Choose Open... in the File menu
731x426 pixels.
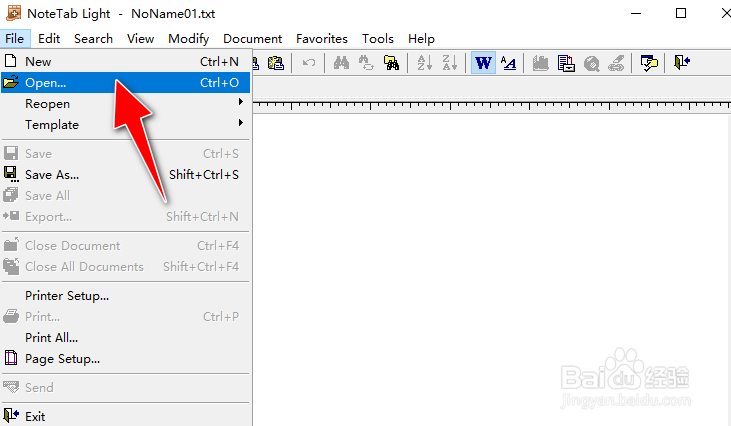pyautogui.click(x=125, y=82)
